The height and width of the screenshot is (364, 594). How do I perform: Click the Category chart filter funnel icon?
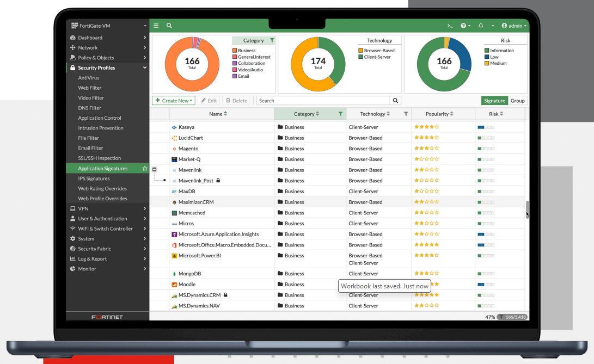[x=272, y=40]
